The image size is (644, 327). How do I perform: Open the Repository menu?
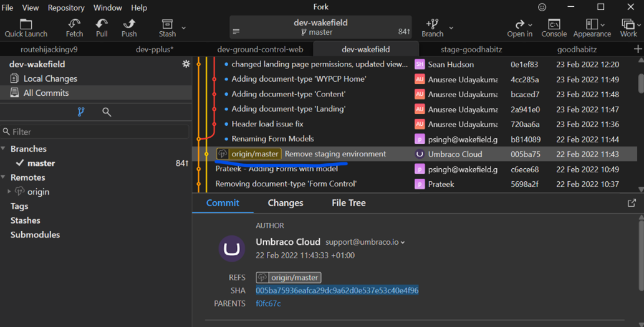click(66, 7)
